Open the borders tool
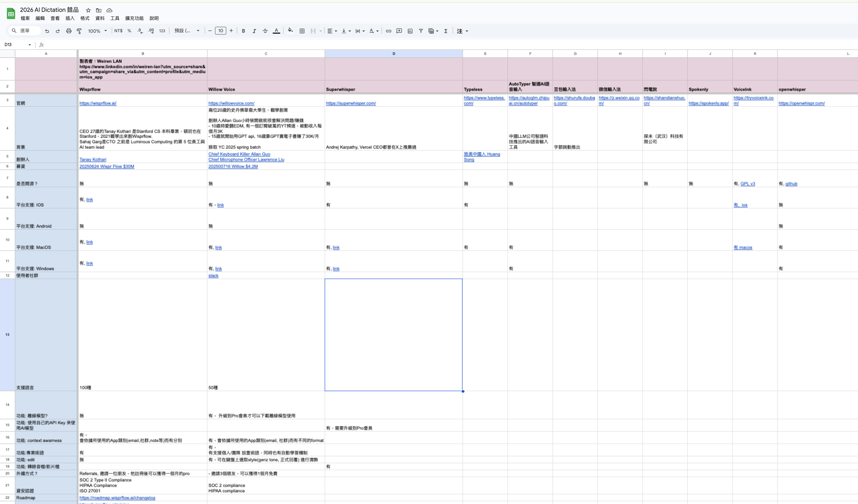This screenshot has width=858, height=504. pyautogui.click(x=302, y=31)
